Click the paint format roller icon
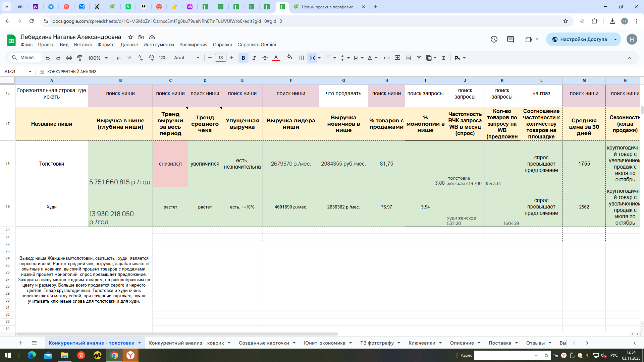644x362 pixels. [79, 58]
